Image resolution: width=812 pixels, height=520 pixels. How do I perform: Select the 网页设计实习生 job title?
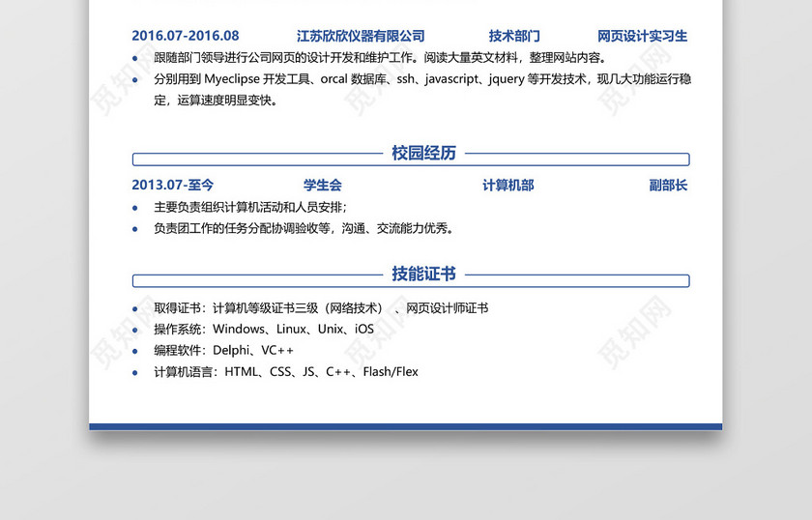tap(642, 36)
